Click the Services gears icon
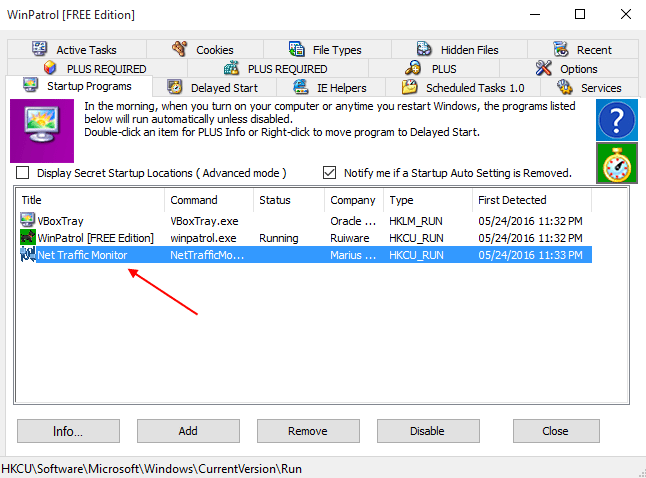646x478 pixels. 564,87
